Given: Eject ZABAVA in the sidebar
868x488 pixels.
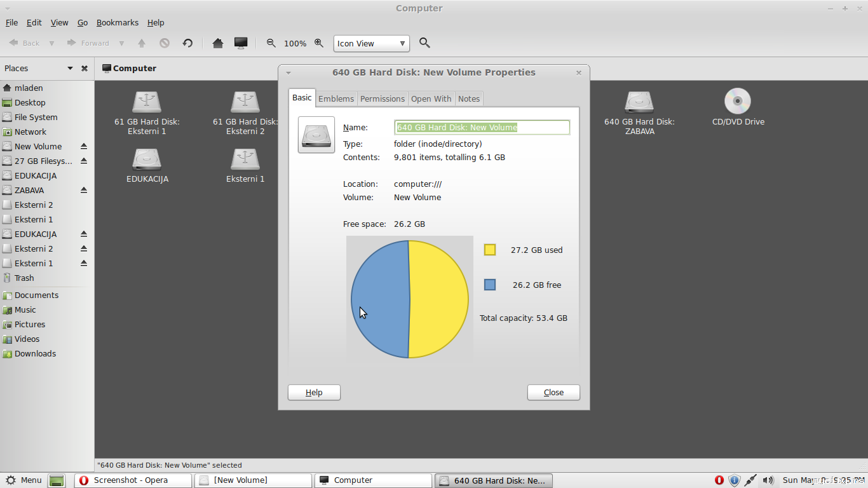Looking at the screenshot, I should (x=84, y=191).
